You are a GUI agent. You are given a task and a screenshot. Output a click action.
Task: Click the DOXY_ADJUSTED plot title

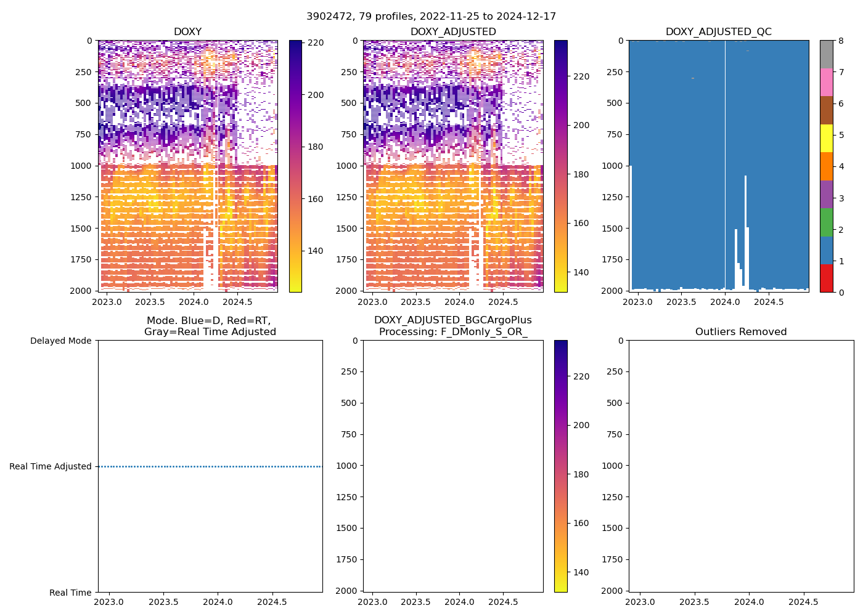coord(453,32)
